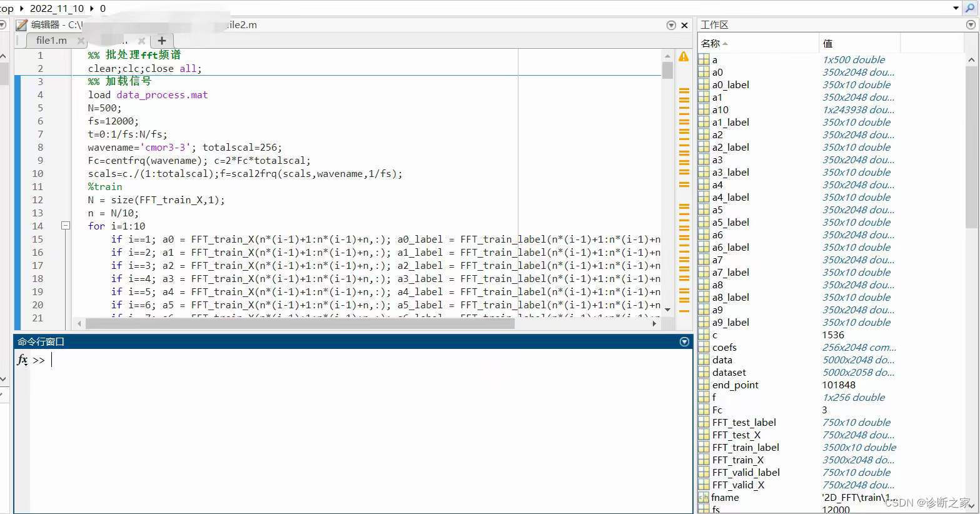Select the a0_label variable icon
The image size is (980, 514).
[x=704, y=84]
